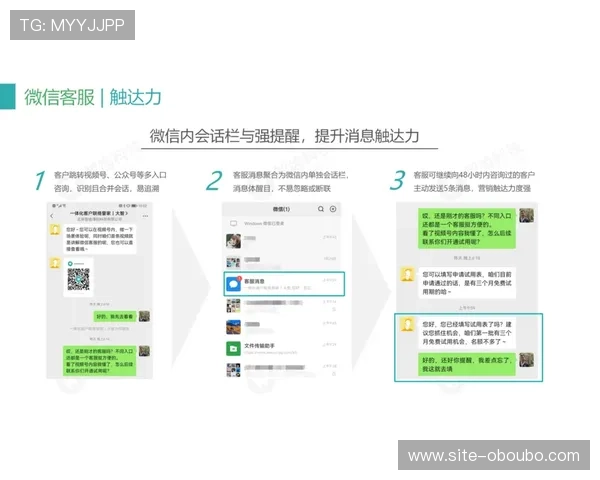Click the step 1 description 客户跳转视频号、公众号等多入口
The width and height of the screenshot is (600, 480).
tap(110, 175)
